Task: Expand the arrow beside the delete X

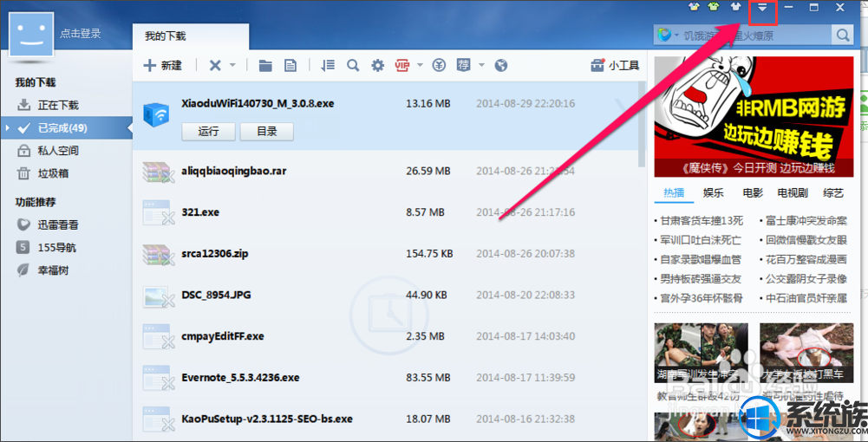Action: [232, 65]
